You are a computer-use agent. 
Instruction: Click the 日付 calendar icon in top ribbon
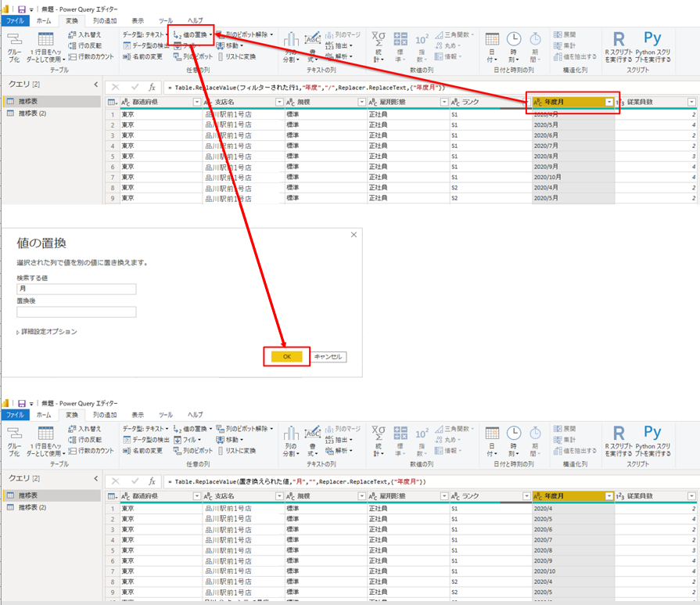click(492, 41)
